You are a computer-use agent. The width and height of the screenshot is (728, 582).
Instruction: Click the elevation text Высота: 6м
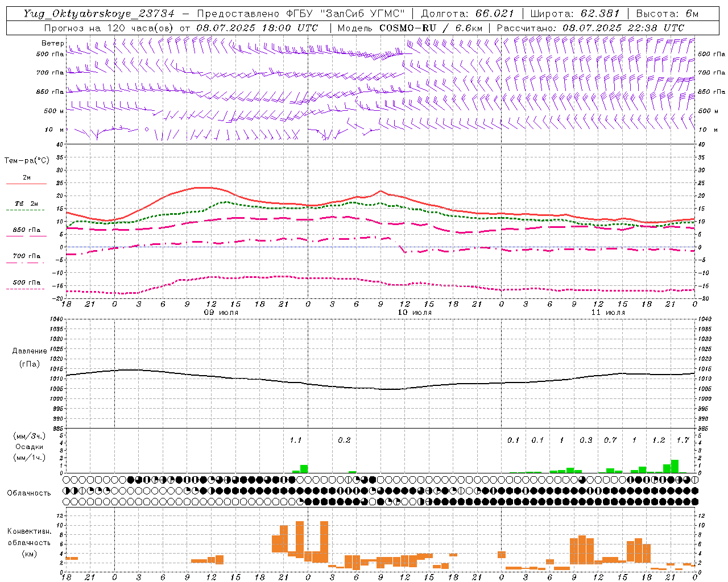[667, 14]
